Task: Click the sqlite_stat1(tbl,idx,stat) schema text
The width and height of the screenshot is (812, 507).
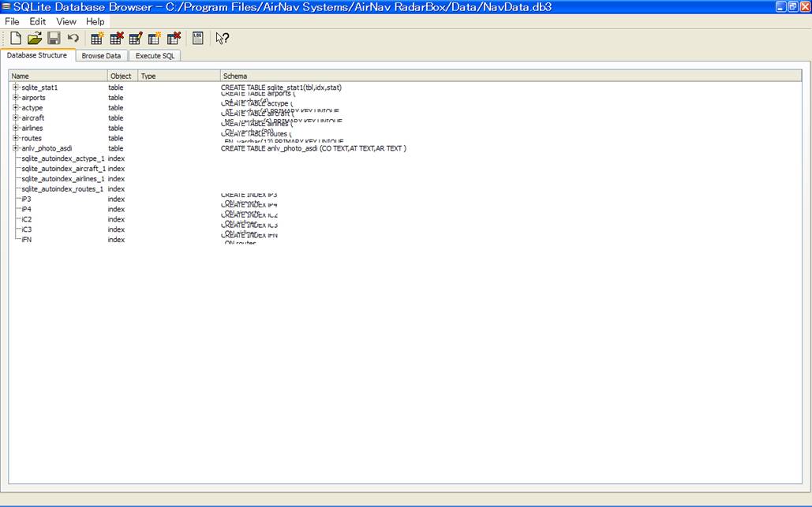Action: pyautogui.click(x=281, y=88)
